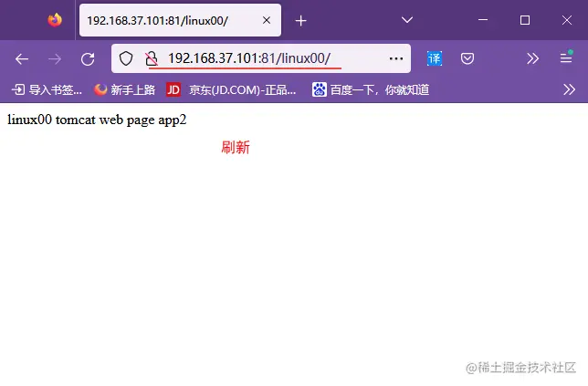The width and height of the screenshot is (588, 386).
Task: Open tracking protection shield icon
Action: point(126,58)
